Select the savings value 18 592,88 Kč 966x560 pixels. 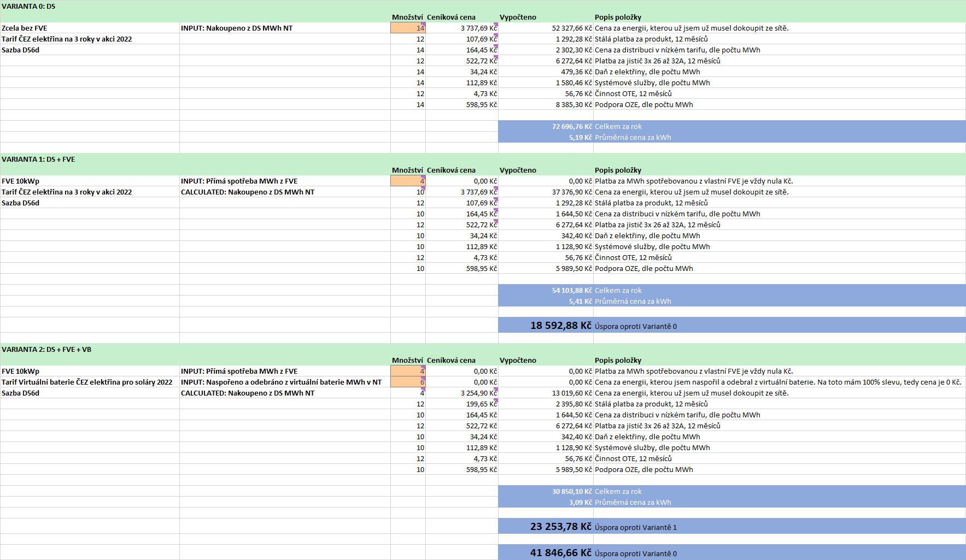[x=561, y=325]
